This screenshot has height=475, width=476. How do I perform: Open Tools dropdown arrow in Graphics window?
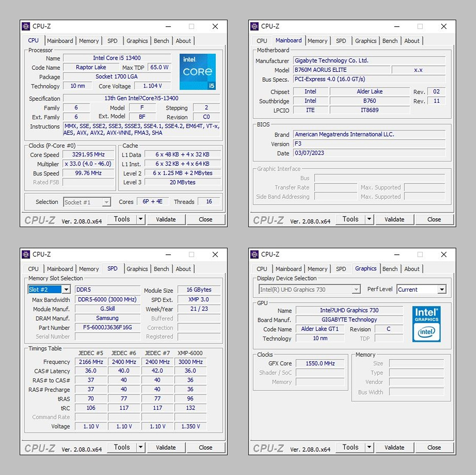click(369, 447)
